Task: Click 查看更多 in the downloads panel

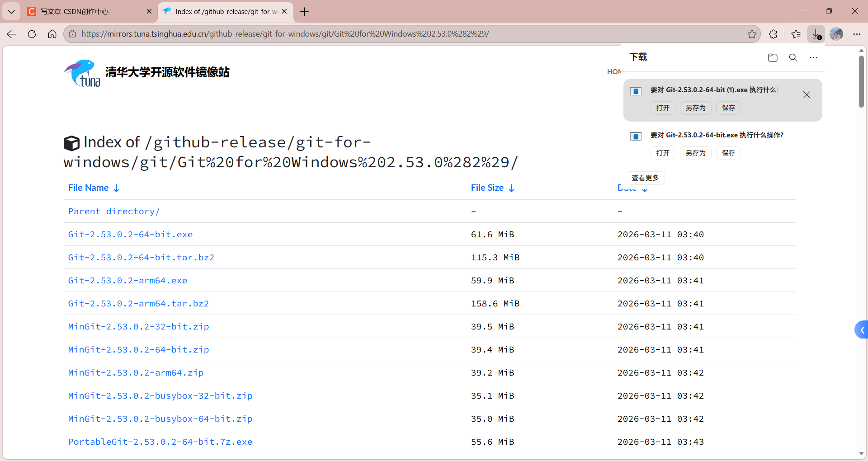Action: (x=645, y=178)
